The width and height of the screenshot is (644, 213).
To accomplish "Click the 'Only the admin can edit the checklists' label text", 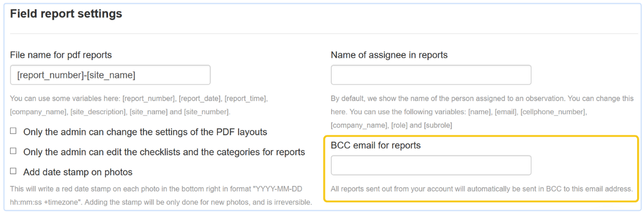I will coord(164,152).
